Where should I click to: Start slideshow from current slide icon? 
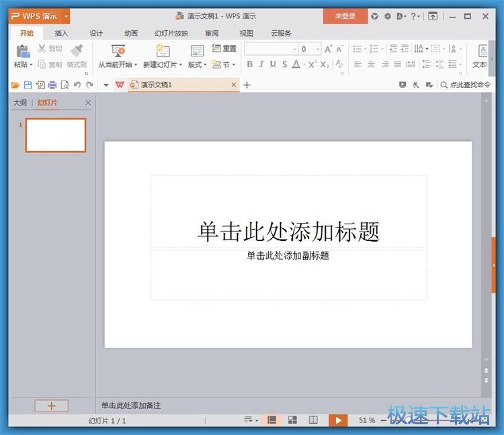[x=118, y=51]
